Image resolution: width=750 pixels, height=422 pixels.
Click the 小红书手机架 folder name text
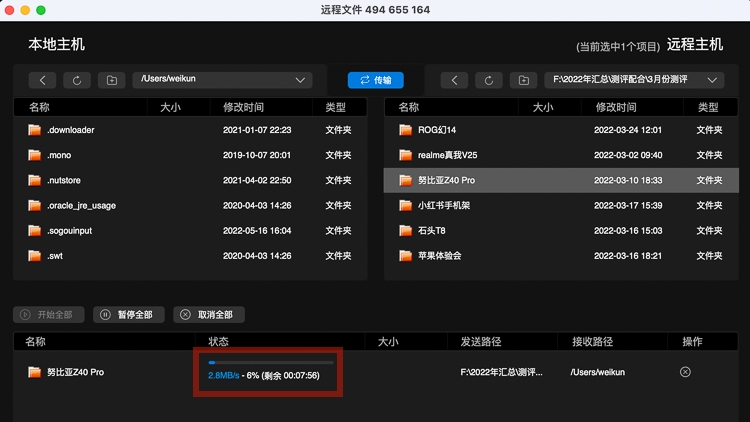click(444, 205)
